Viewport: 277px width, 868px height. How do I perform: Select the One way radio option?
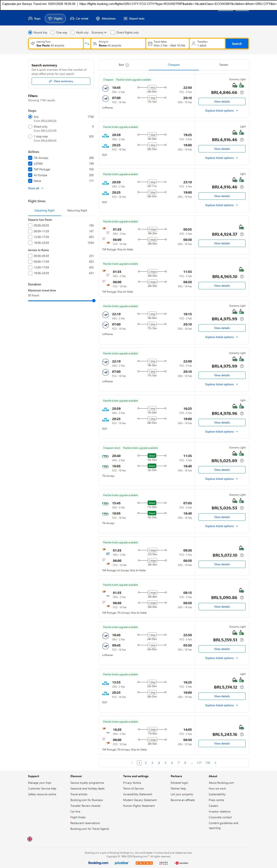53,33
